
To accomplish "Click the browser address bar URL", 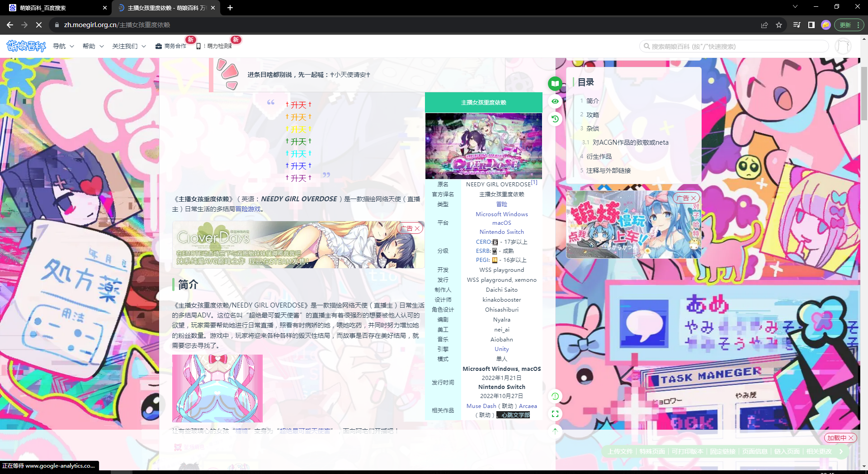I will [x=117, y=25].
